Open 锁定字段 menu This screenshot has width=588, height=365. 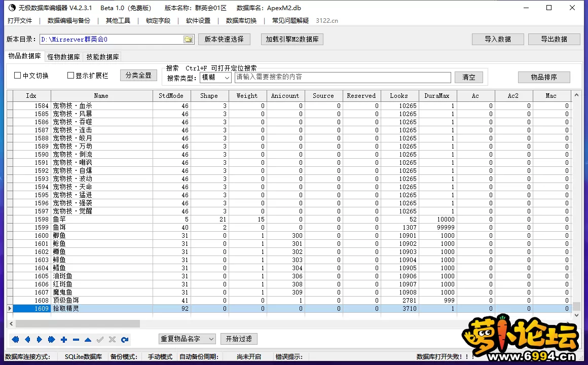158,21
